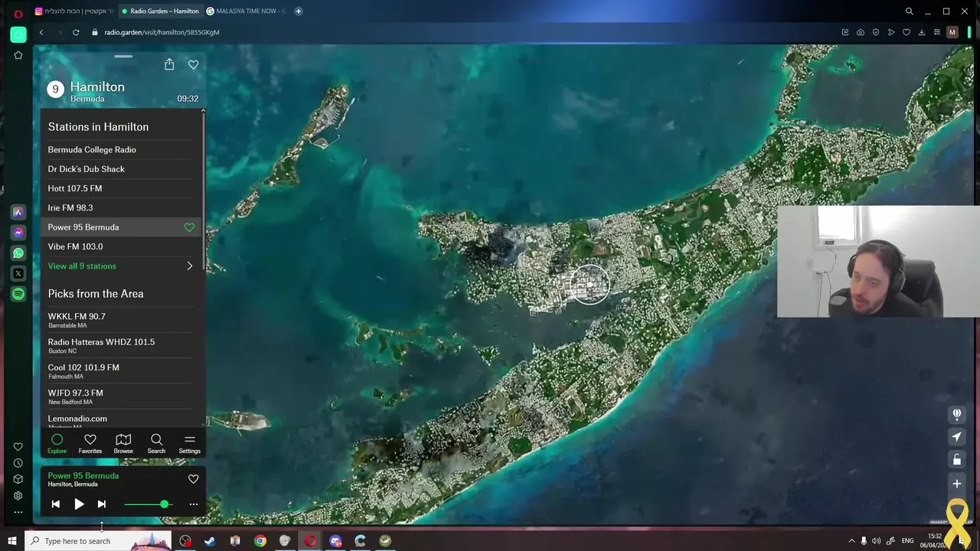Screen dimensions: 980x551
Task: Open Opera ad blocker shield icon
Action: pyautogui.click(x=876, y=32)
